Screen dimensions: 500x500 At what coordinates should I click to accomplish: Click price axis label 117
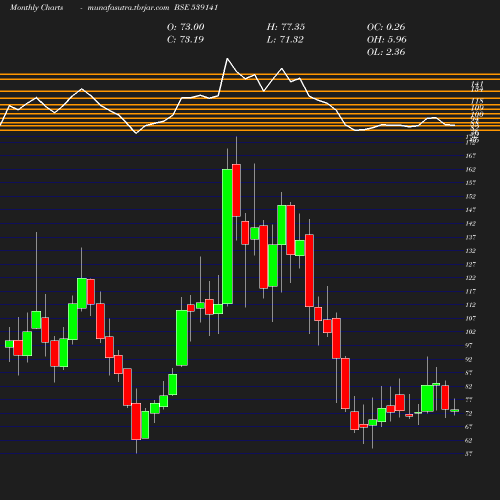[470, 291]
